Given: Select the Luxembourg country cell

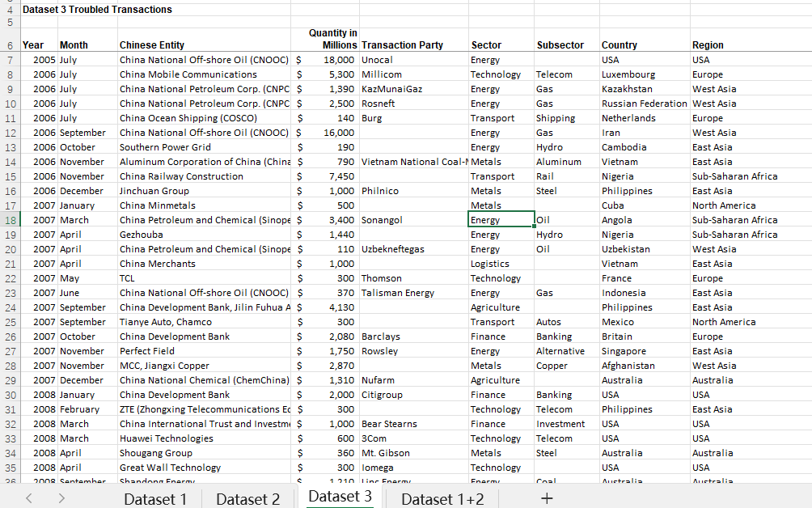Looking at the screenshot, I should click(x=645, y=74).
